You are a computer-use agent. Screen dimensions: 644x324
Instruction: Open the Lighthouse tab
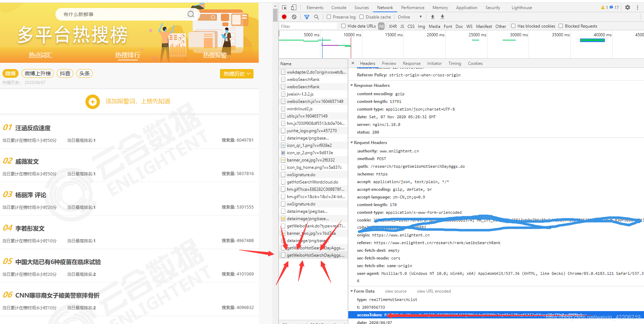tap(522, 7)
